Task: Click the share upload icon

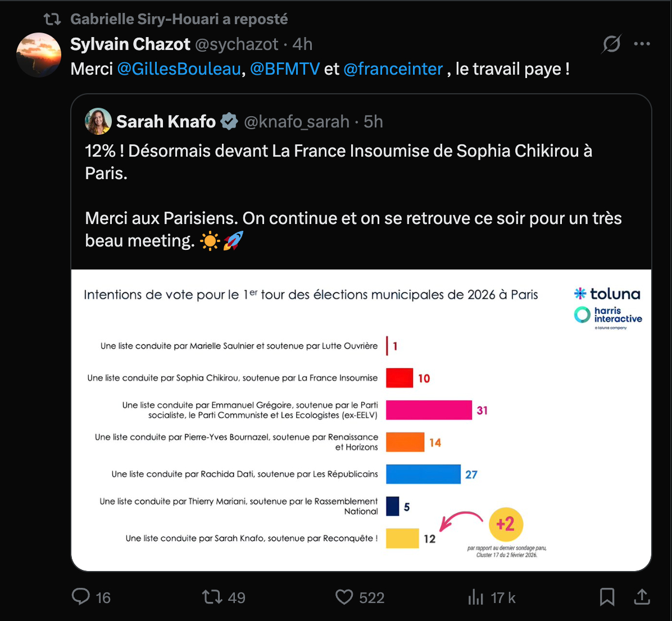Action: [642, 596]
